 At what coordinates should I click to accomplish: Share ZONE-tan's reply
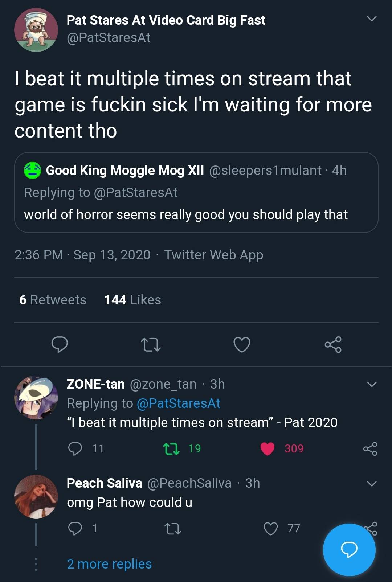click(x=370, y=449)
